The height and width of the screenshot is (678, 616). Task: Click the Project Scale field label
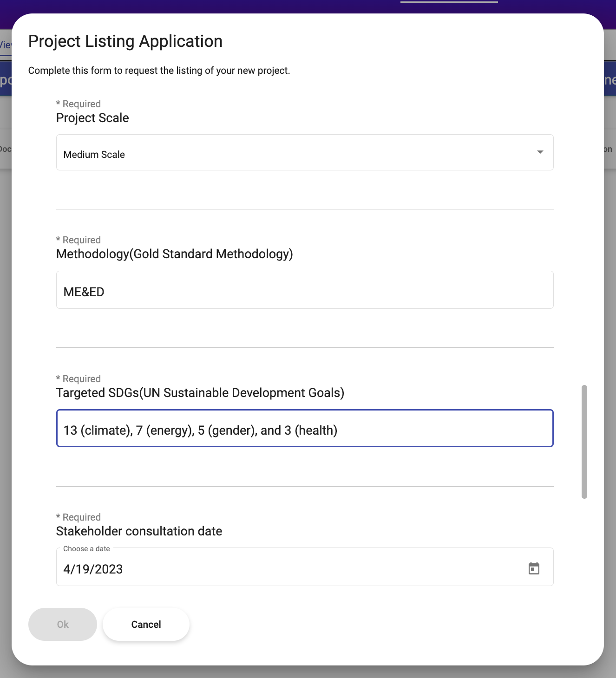92,118
